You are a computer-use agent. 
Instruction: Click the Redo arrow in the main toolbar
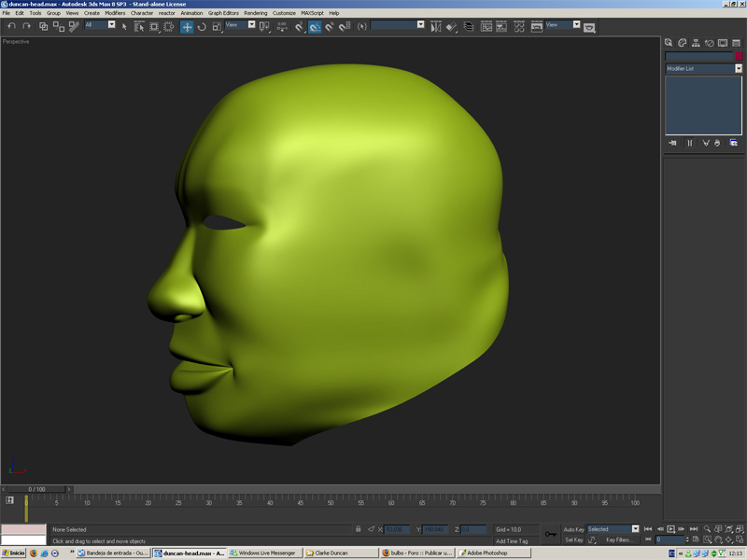(x=27, y=27)
